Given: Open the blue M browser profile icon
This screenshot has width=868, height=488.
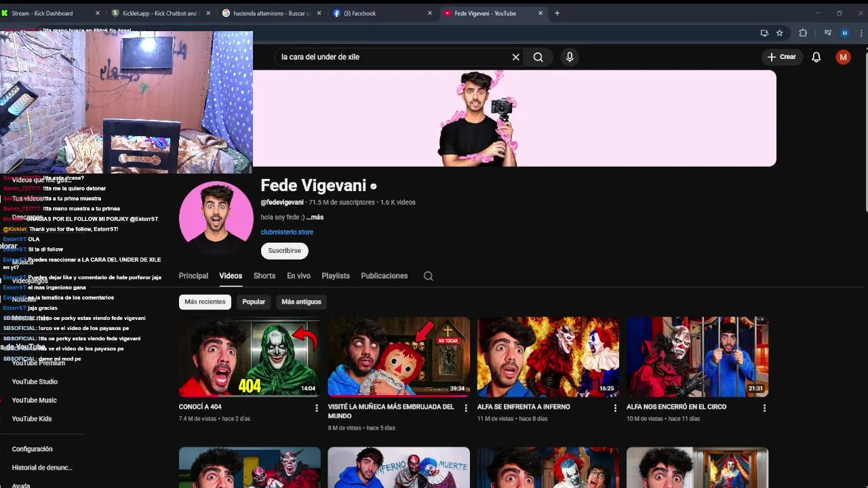Looking at the screenshot, I should click(x=844, y=33).
